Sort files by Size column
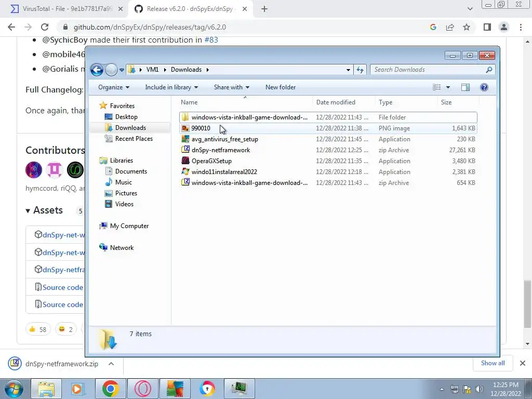The width and height of the screenshot is (532, 399). click(458, 102)
